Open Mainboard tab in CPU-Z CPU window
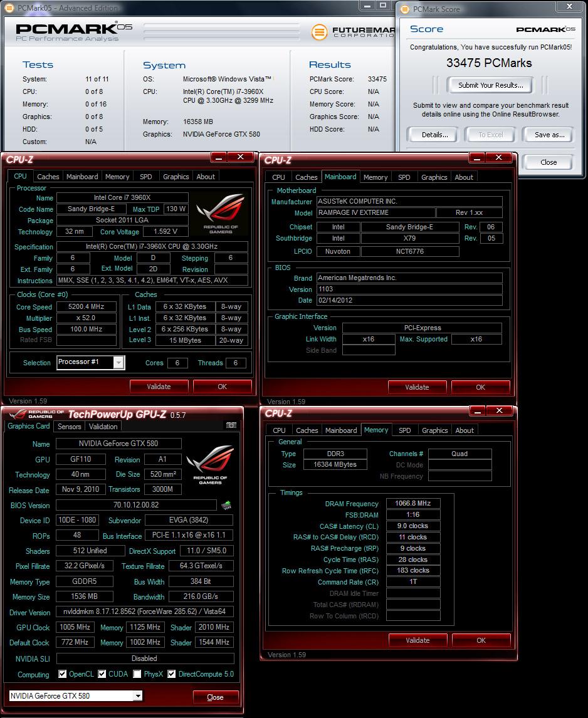The width and height of the screenshot is (588, 718). coord(82,177)
